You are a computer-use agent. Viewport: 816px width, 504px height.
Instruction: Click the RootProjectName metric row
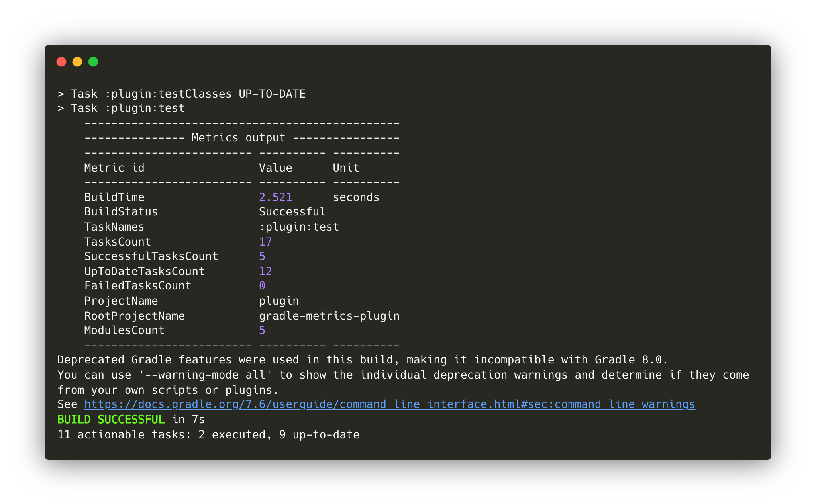(233, 315)
